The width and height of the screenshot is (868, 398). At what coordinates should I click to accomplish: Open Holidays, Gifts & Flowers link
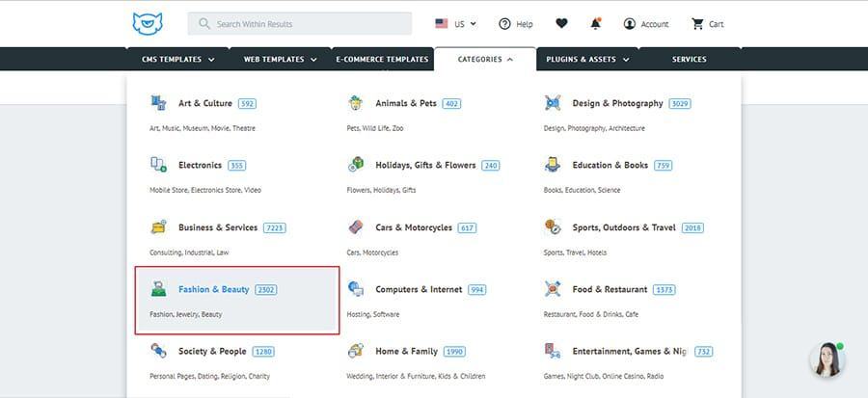click(425, 166)
